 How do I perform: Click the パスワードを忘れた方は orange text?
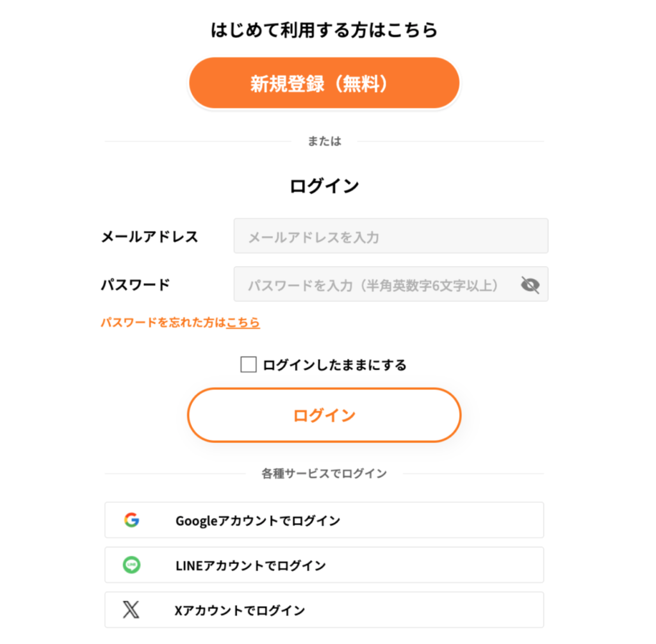pos(163,323)
